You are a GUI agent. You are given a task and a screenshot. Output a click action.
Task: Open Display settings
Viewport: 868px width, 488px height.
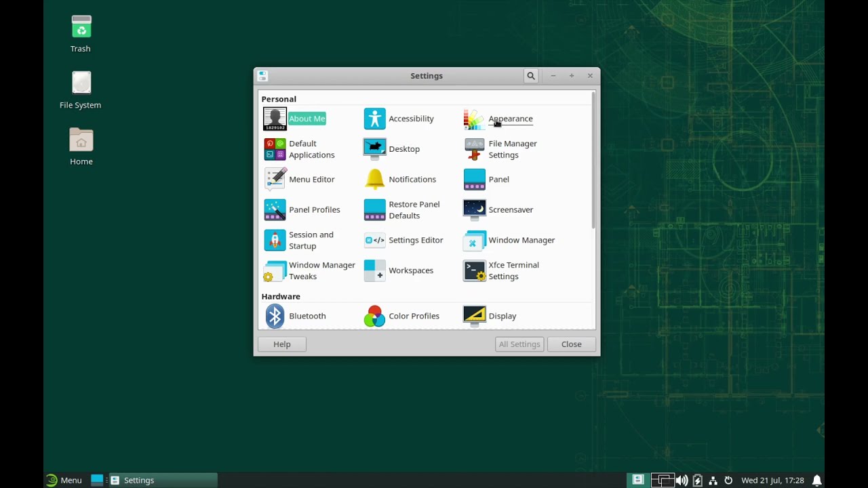[x=490, y=317]
